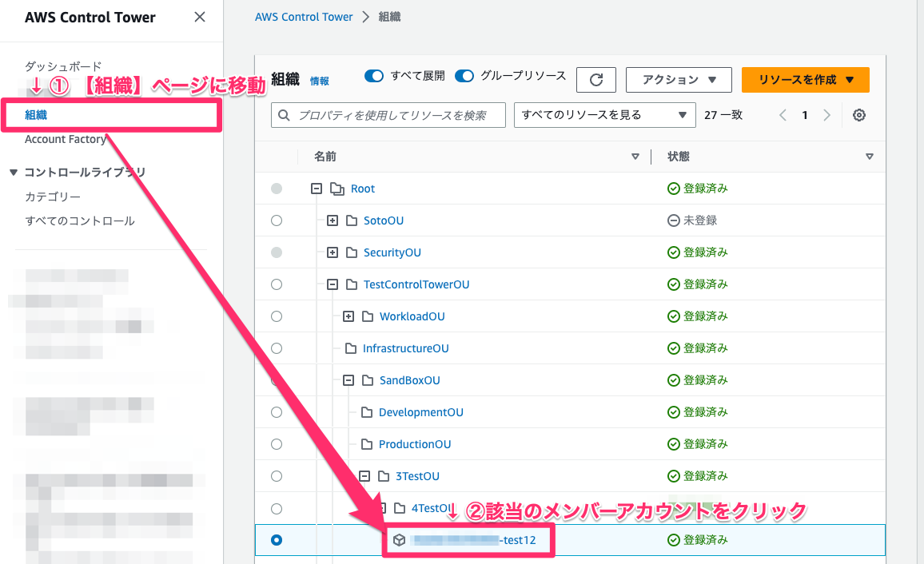
Task: Expand the SecurityOU tree node
Action: pyautogui.click(x=333, y=252)
